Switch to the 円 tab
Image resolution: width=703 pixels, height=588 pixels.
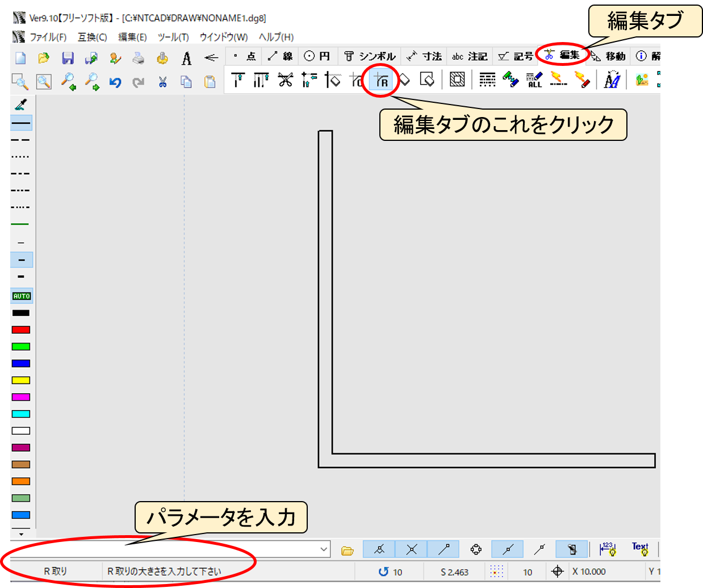click(317, 56)
